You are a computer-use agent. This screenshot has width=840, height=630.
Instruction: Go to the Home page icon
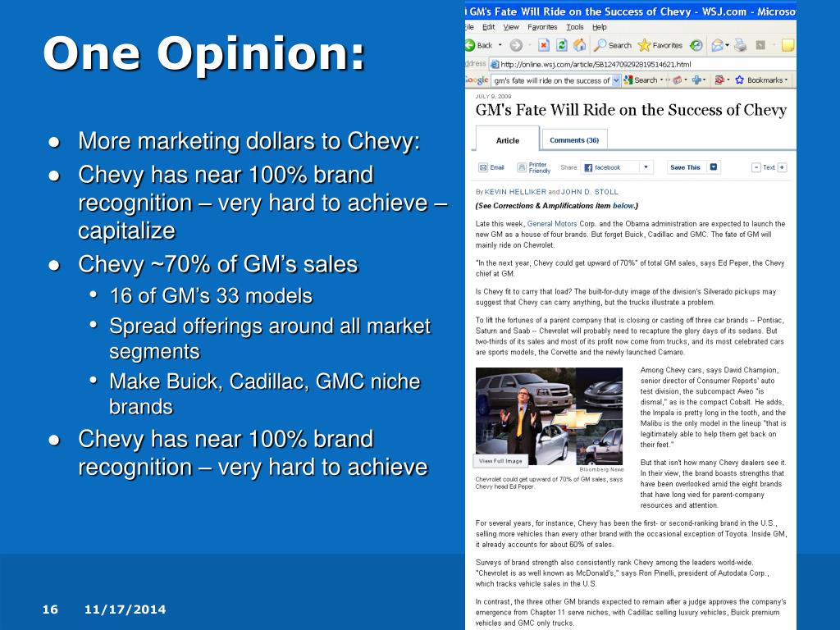click(579, 46)
